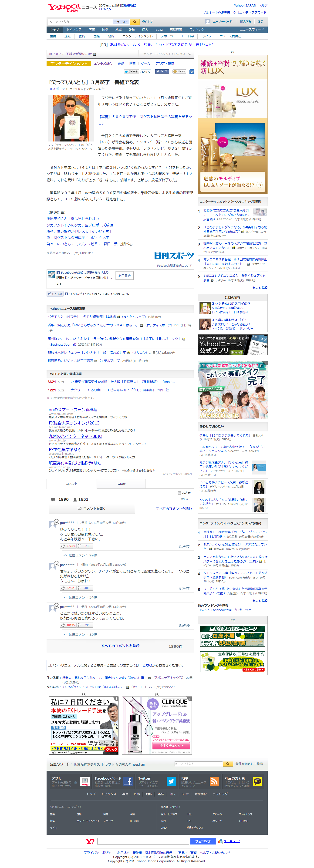Click thumbs-down on gto***** comment
This screenshot has height=868, width=314.
point(84,546)
